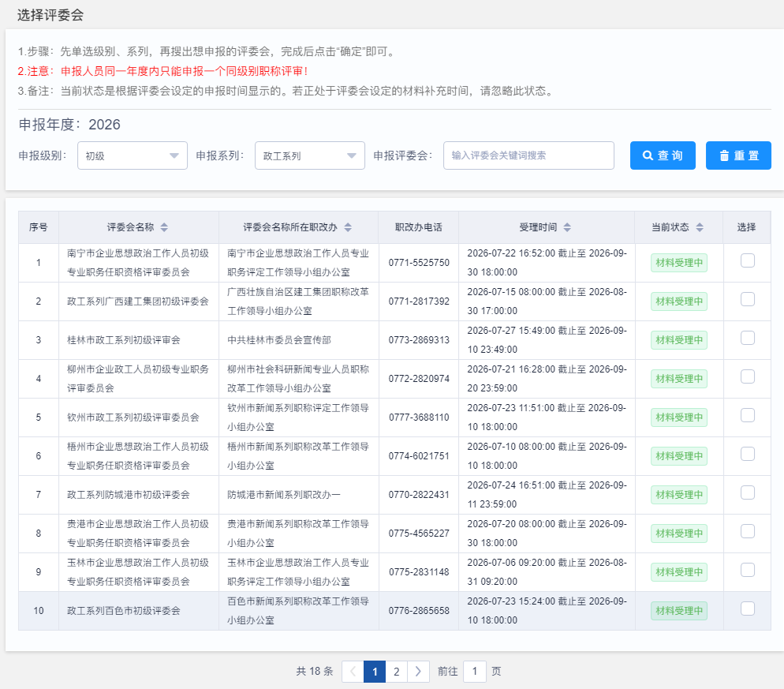Select checkbox for 南宁市企业思想政治工作人员 row 1
This screenshot has width=784, height=689.
[x=748, y=260]
